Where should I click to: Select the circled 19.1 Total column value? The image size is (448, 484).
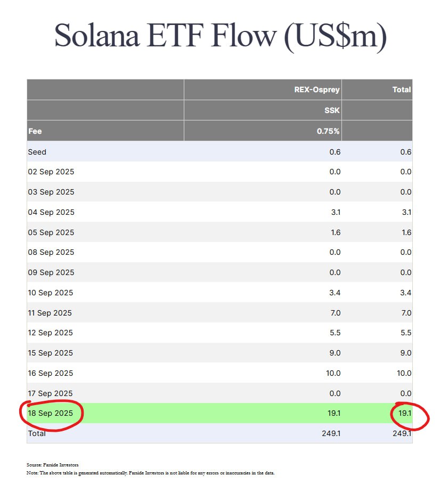pos(405,414)
